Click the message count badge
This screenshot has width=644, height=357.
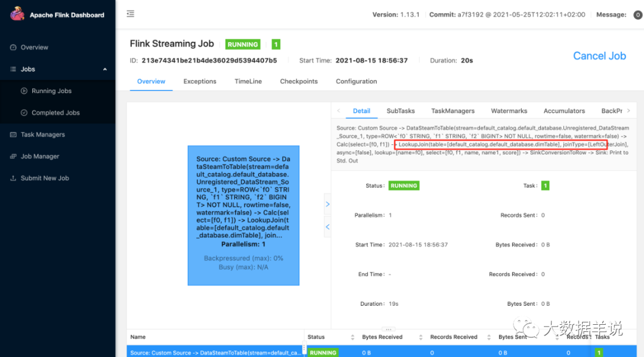point(637,15)
